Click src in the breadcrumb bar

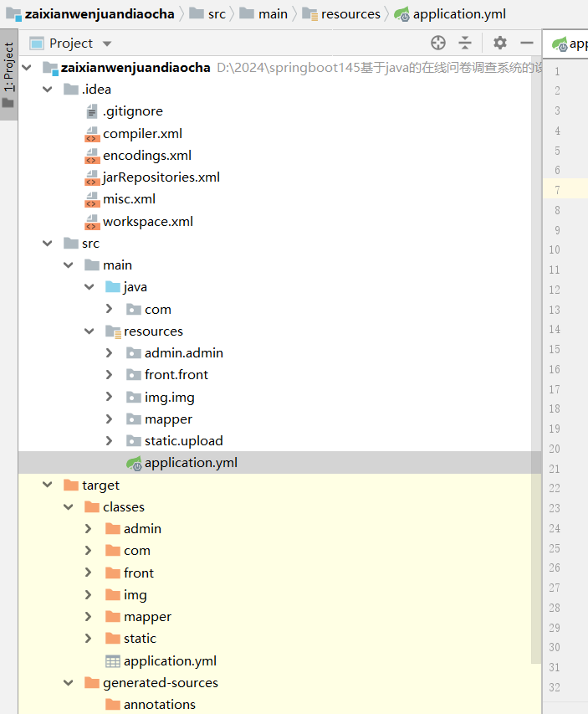pyautogui.click(x=216, y=13)
